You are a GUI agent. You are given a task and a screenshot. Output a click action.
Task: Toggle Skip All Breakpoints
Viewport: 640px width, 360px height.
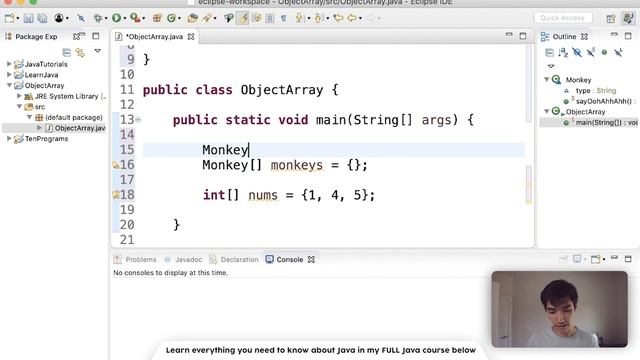point(81,18)
